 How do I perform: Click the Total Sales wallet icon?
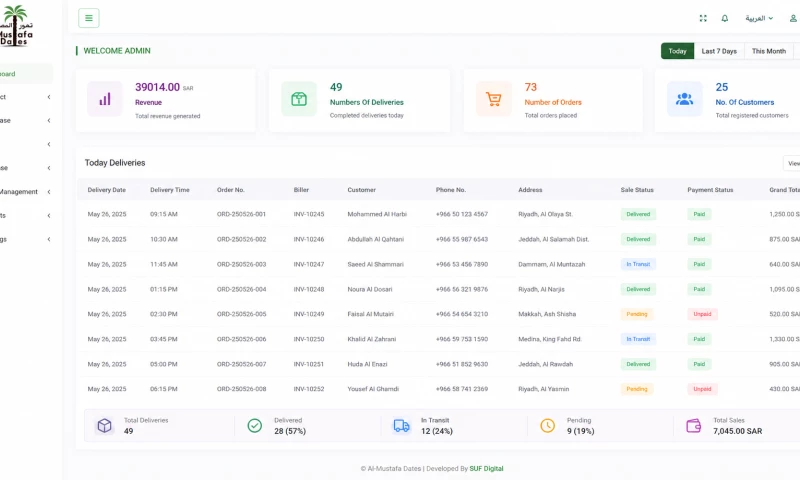click(694, 425)
